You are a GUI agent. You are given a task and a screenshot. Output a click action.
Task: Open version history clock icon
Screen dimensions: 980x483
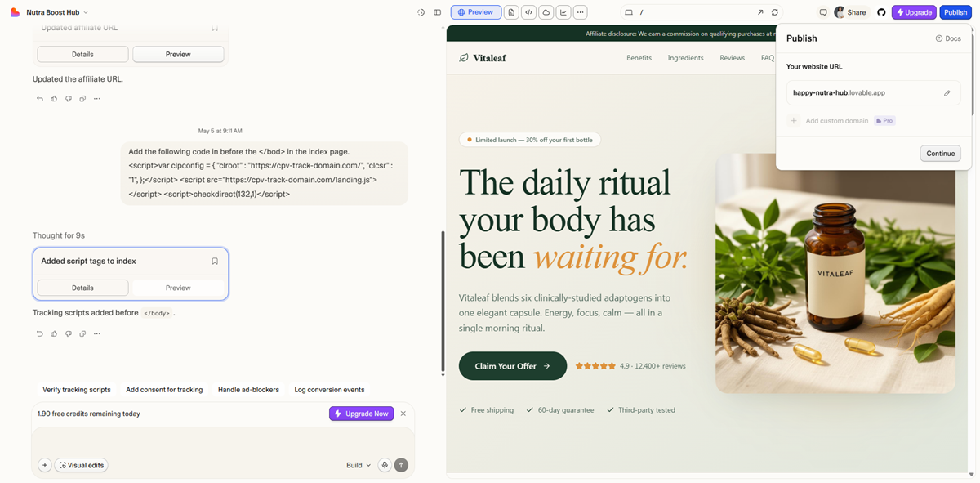click(x=421, y=12)
